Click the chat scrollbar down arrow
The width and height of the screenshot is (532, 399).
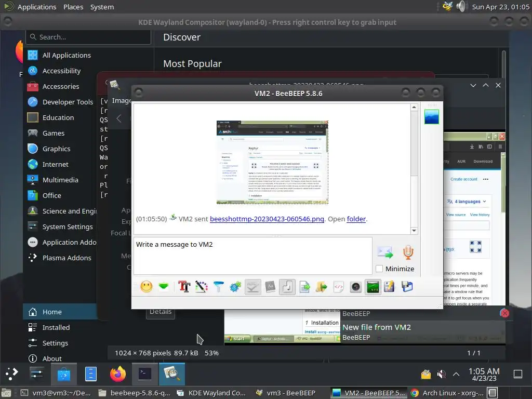click(414, 231)
